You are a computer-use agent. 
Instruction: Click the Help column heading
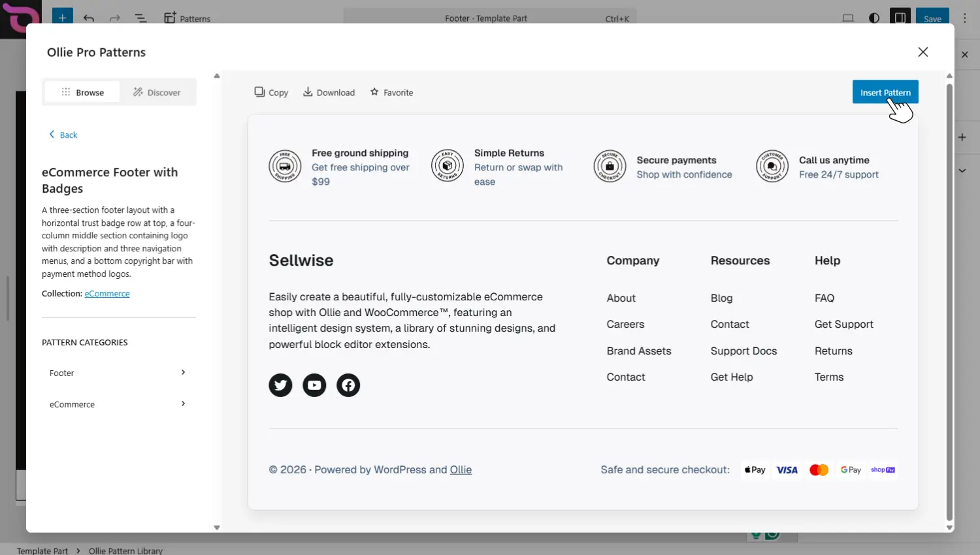(827, 261)
